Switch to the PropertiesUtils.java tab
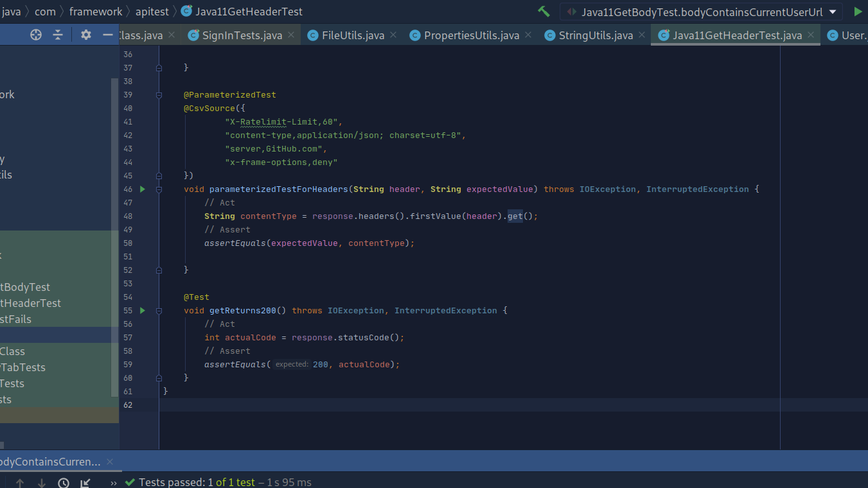Image resolution: width=868 pixels, height=488 pixels. (472, 35)
